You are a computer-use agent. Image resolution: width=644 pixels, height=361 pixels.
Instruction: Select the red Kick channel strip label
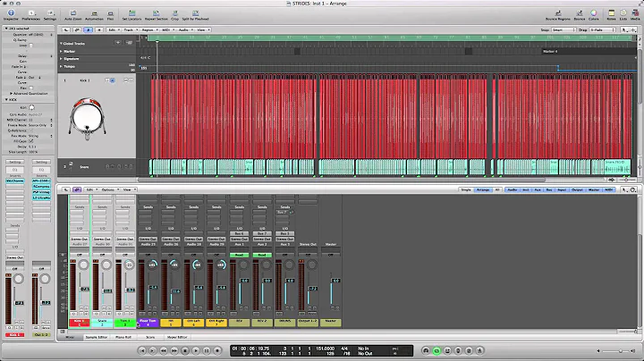80,323
